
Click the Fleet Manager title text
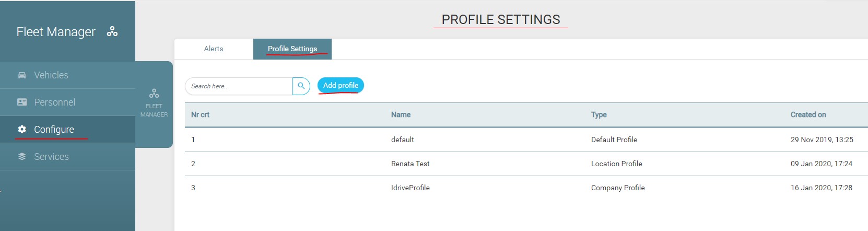tap(56, 32)
